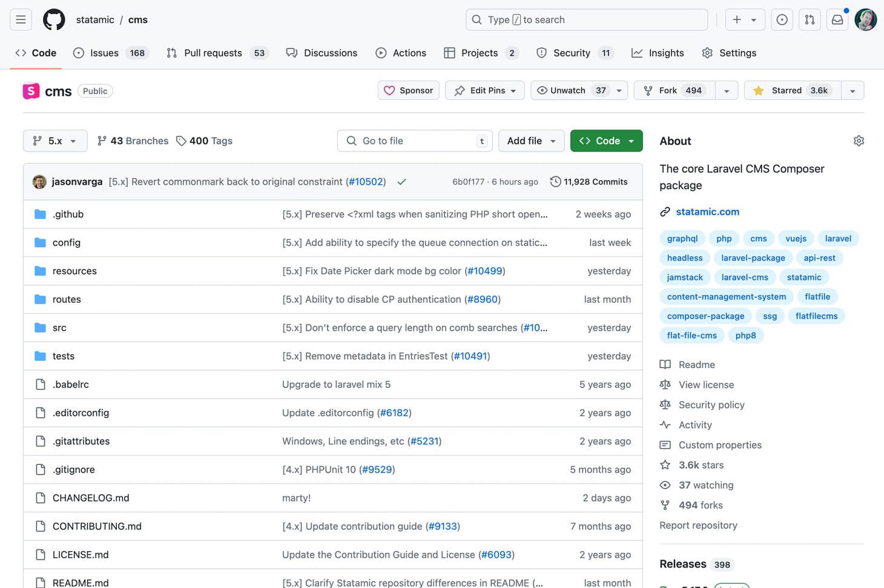The image size is (884, 588).
Task: Click the forks icon in About
Action: click(x=665, y=505)
